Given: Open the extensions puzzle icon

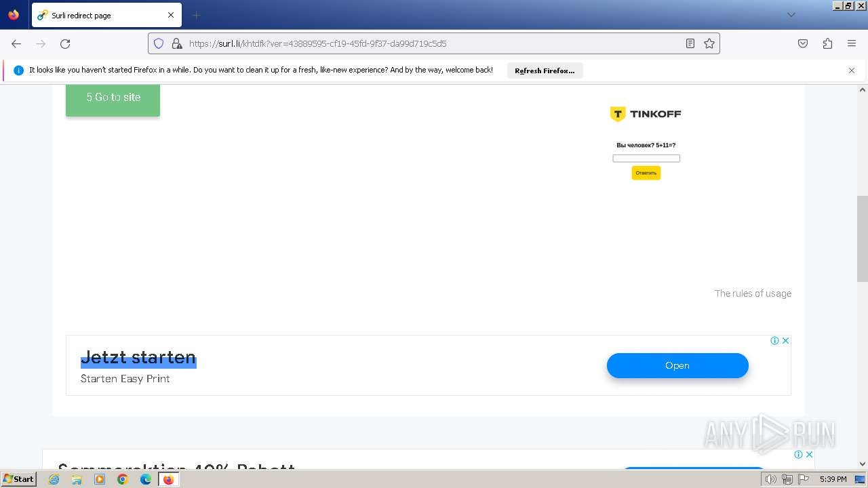Looking at the screenshot, I should tap(827, 43).
